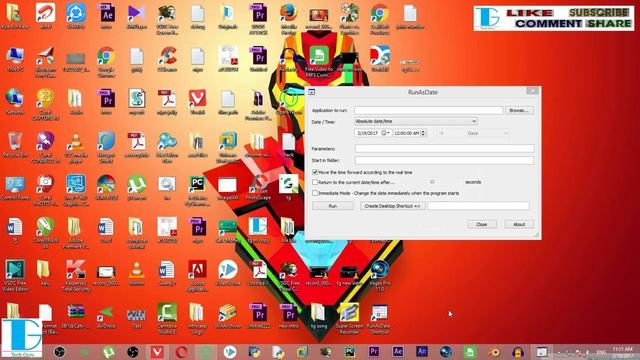Open the This PC desktop icon

pos(15,60)
